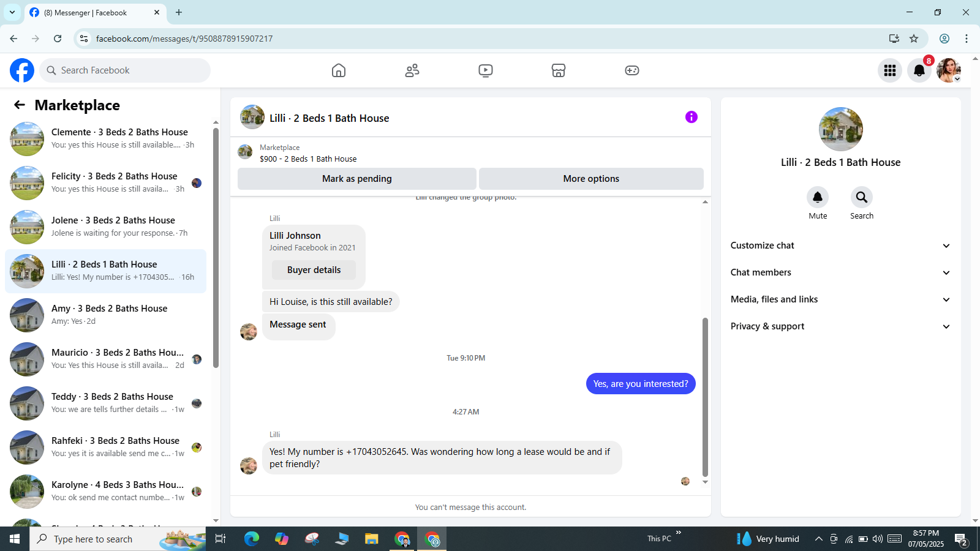The width and height of the screenshot is (980, 551).
Task: Open the account profile picture menu
Action: pos(949,70)
